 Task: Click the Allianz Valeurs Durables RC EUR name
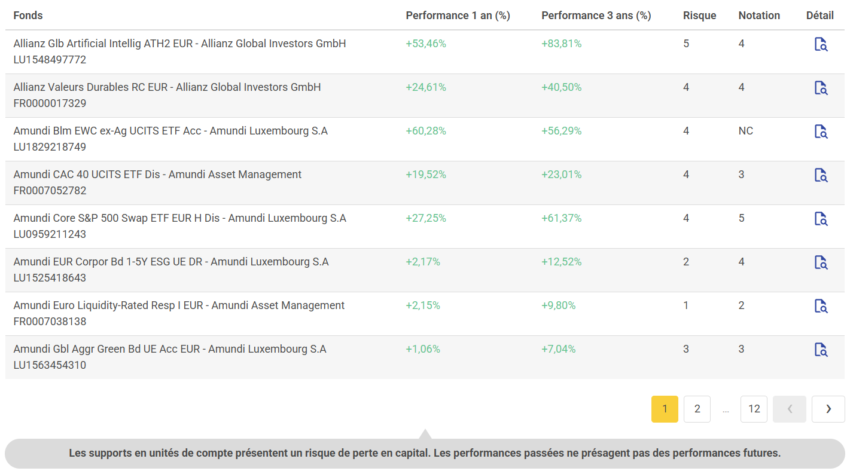pos(167,88)
